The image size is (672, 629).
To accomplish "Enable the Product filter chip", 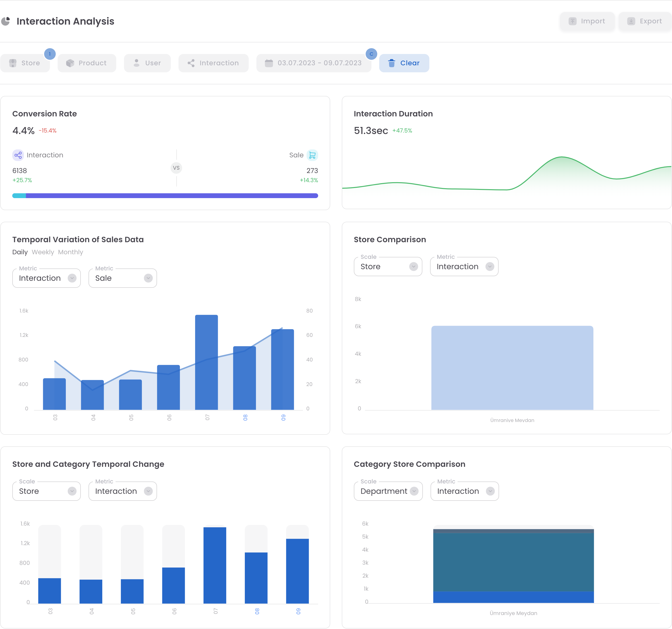I will pyautogui.click(x=87, y=63).
